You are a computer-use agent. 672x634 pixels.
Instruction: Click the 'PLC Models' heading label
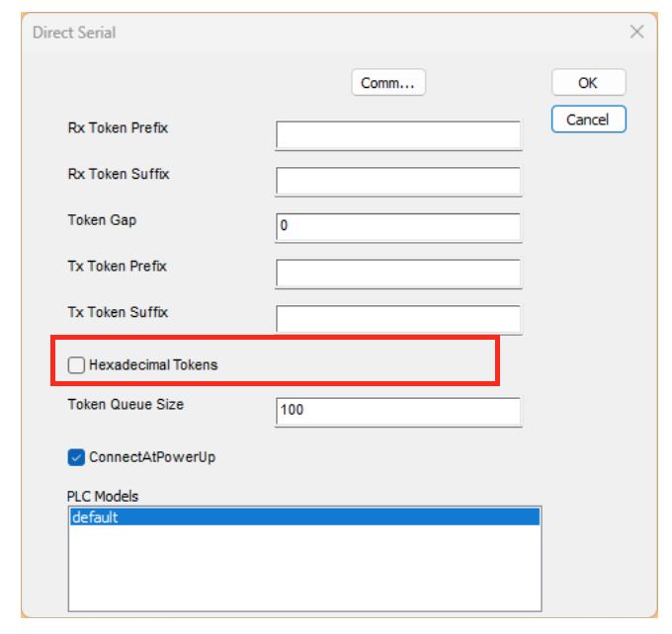pos(104,496)
